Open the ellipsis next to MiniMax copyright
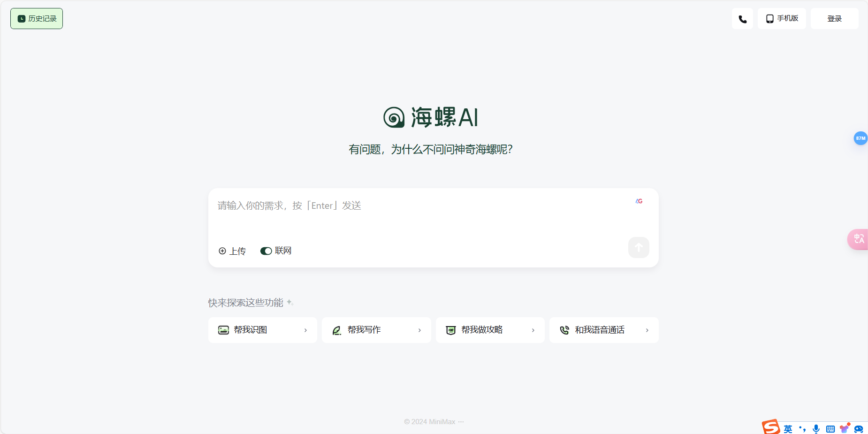Screen dimensions: 868x434 click(461, 422)
